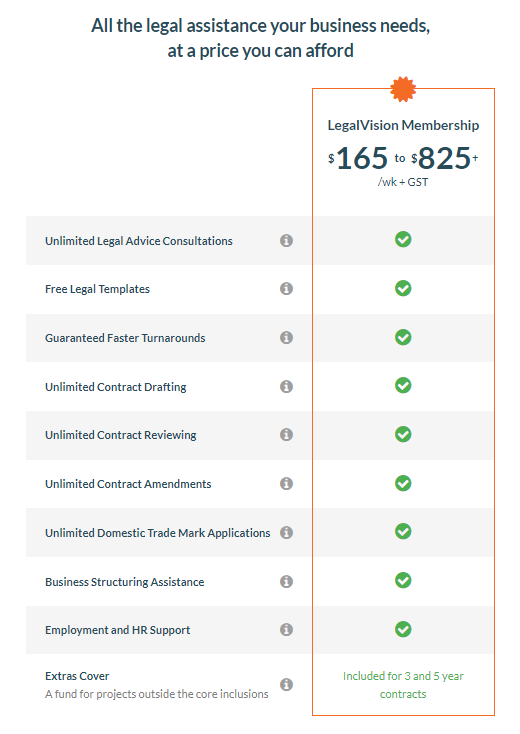520x734 pixels.
Task: Show info for Employment and HR Support
Action: 286,630
